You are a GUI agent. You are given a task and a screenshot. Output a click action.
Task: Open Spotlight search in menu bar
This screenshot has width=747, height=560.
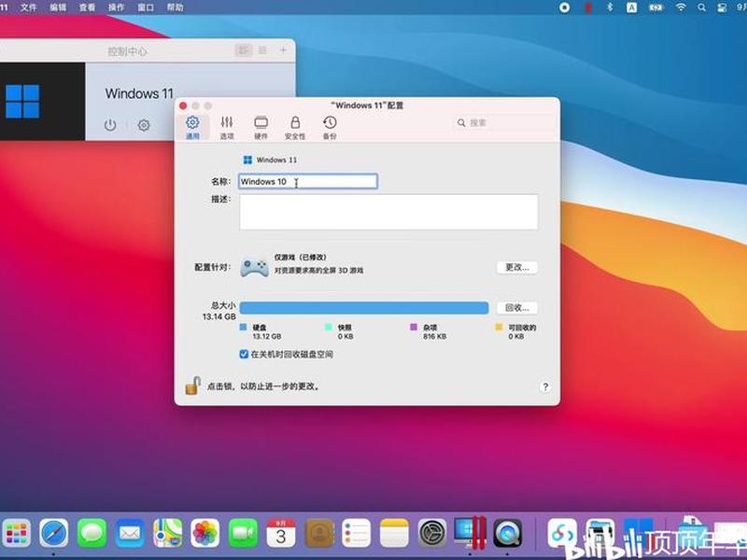click(x=702, y=7)
